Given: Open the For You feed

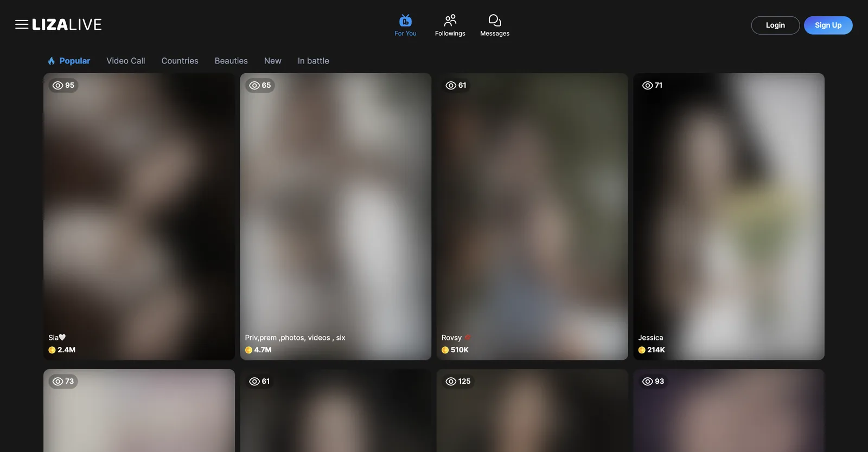Looking at the screenshot, I should tap(405, 25).
